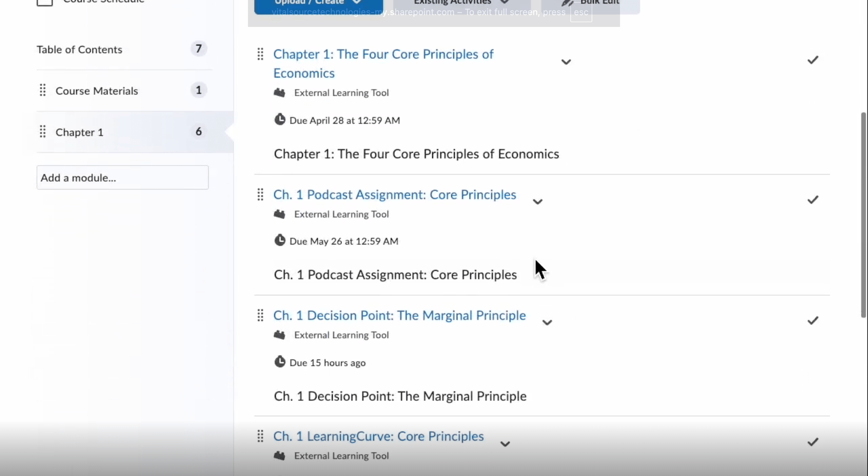868x476 pixels.
Task: Toggle completion checkmark on Ch. 1 Podcast Assignment
Action: [x=812, y=200]
